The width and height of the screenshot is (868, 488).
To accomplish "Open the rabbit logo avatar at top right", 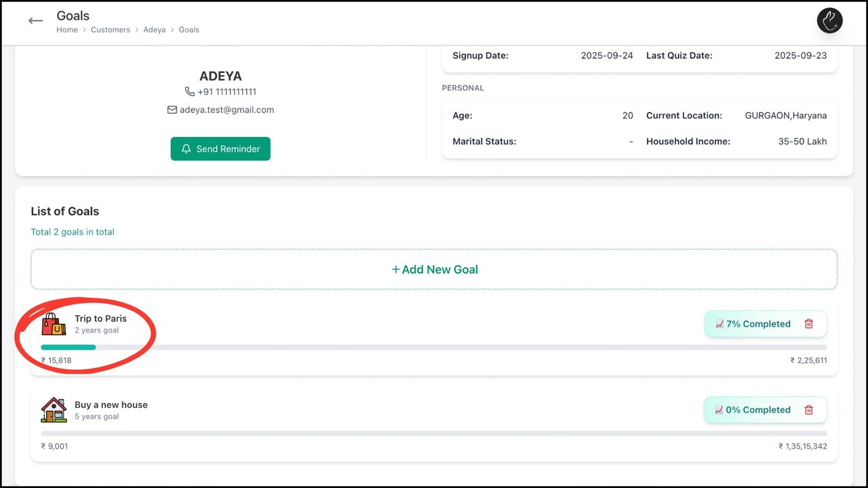I will (x=829, y=20).
